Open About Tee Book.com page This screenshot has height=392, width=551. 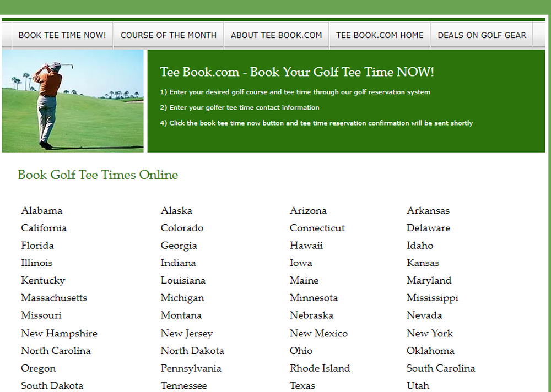pyautogui.click(x=276, y=35)
